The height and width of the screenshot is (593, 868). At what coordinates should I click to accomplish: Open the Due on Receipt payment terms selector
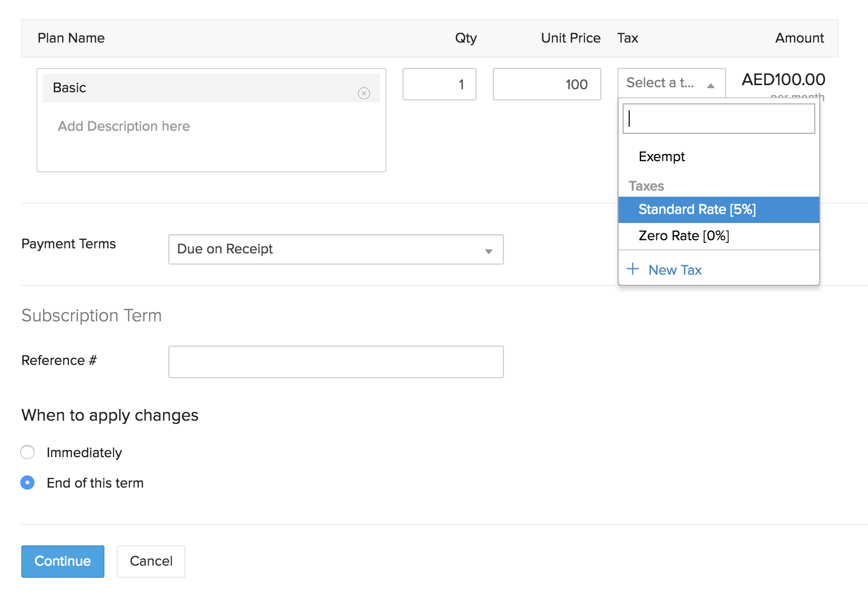336,249
